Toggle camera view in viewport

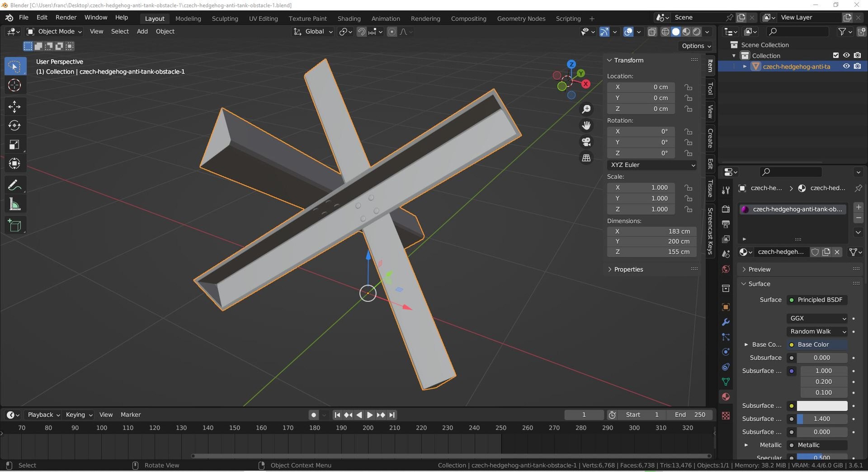pyautogui.click(x=586, y=142)
